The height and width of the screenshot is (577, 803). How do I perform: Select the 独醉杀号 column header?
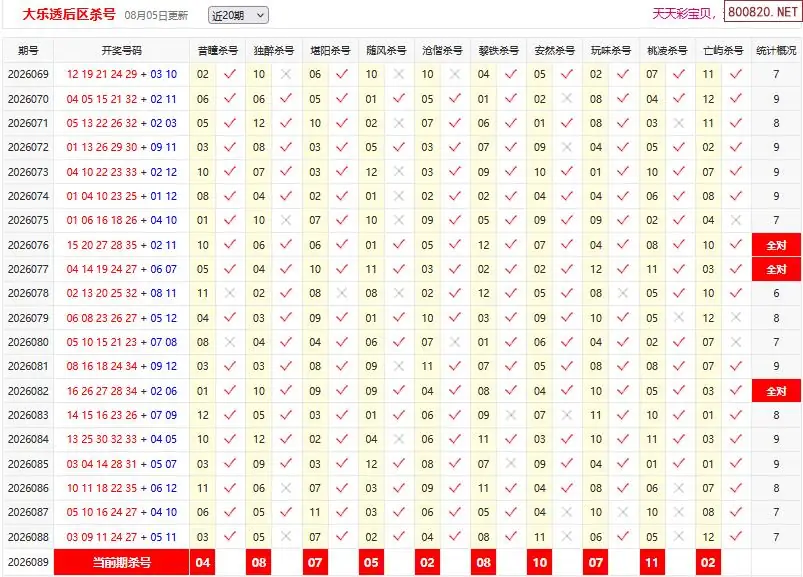(273, 50)
